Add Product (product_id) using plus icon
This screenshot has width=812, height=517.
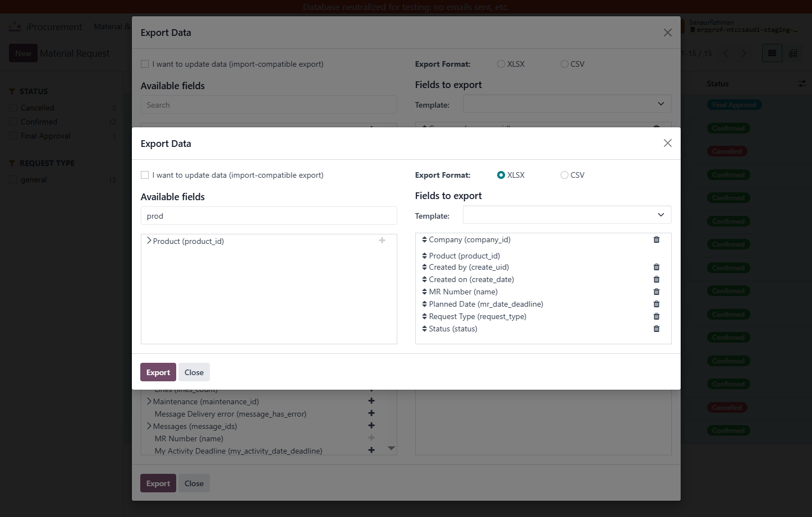(x=382, y=241)
